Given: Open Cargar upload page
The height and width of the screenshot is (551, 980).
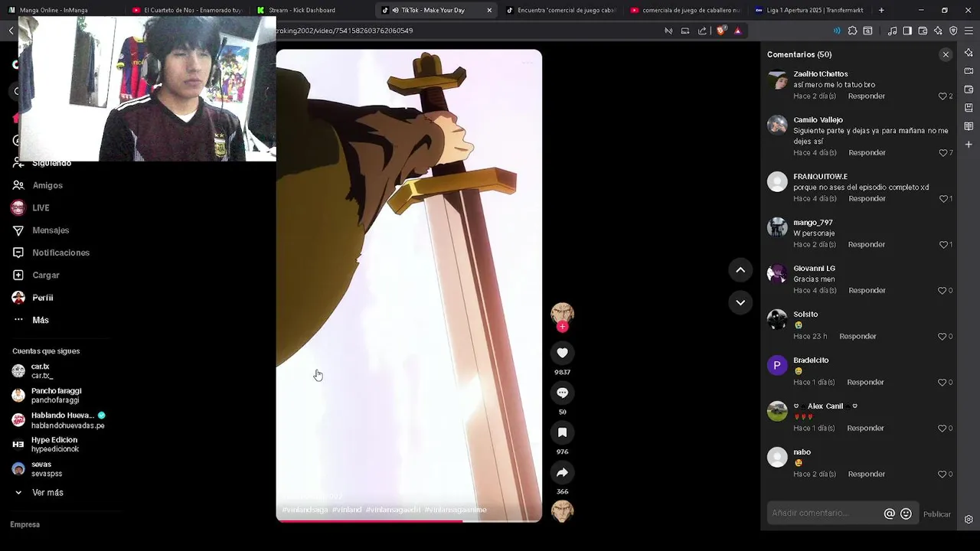Looking at the screenshot, I should (x=46, y=275).
